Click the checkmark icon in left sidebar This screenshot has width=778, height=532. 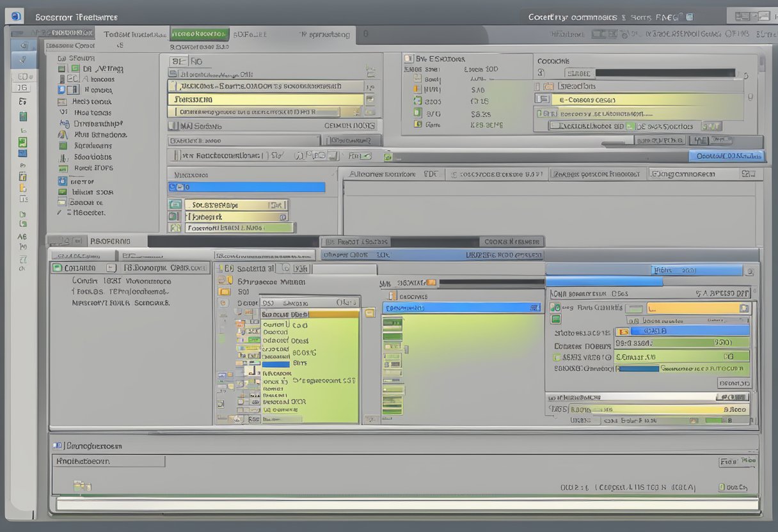point(23,60)
